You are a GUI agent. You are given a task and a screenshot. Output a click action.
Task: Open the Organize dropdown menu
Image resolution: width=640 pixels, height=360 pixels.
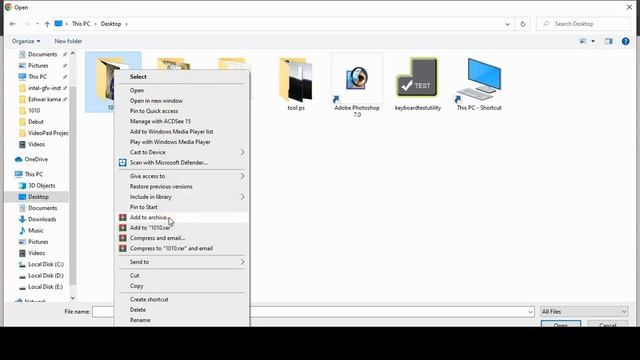[26, 41]
